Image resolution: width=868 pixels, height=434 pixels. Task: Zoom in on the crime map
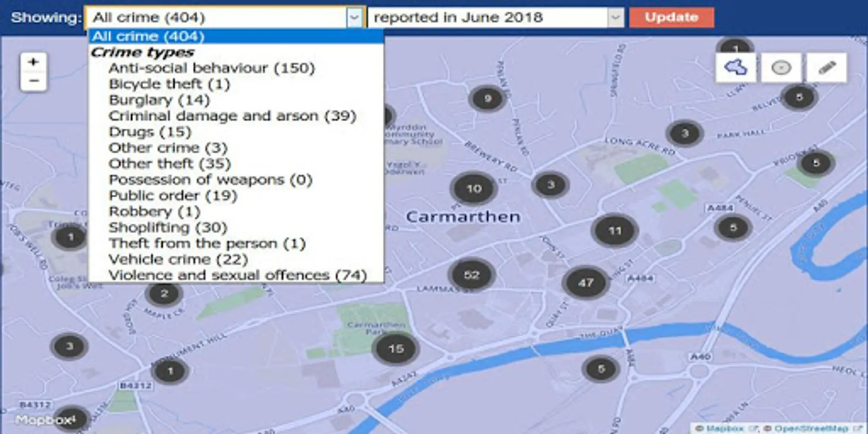click(33, 62)
